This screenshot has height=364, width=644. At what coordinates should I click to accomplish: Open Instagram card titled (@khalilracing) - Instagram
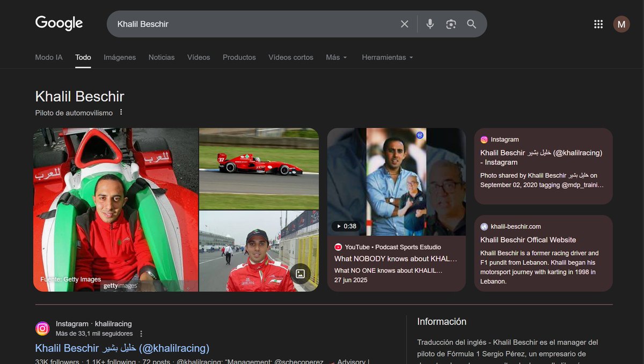tap(544, 166)
